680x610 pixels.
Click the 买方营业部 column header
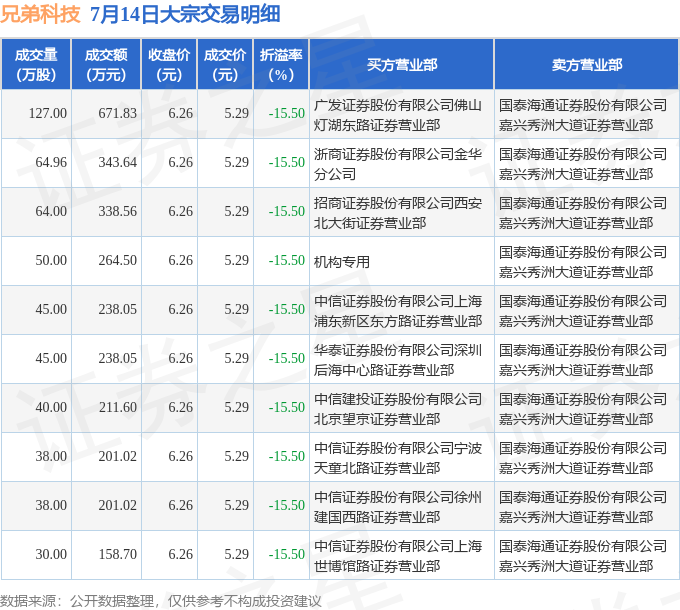tap(402, 65)
